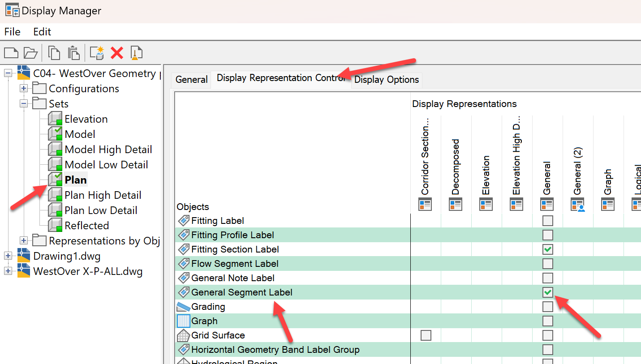Expand the Drawing1.dwg node

tap(8, 256)
